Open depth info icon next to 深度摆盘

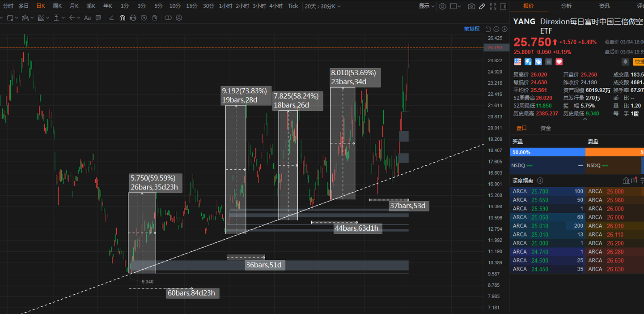coord(540,181)
